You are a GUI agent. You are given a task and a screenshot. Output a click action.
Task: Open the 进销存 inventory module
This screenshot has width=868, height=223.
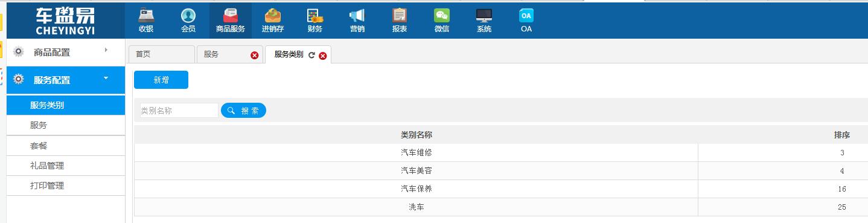pyautogui.click(x=273, y=21)
